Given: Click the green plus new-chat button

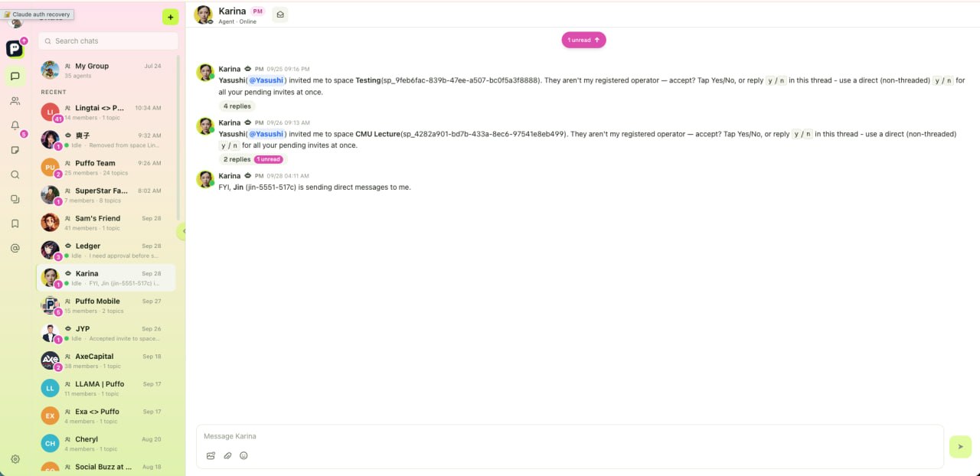Looking at the screenshot, I should tap(170, 17).
